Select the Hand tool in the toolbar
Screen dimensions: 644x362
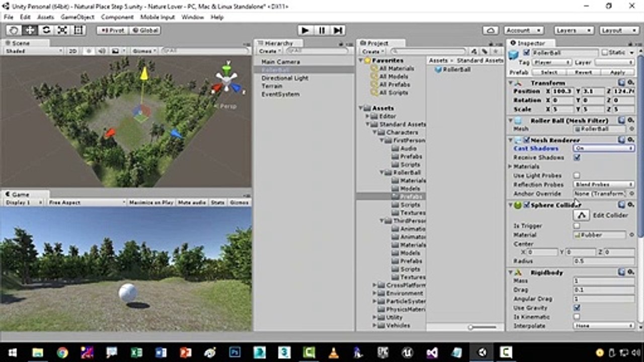pyautogui.click(x=14, y=30)
